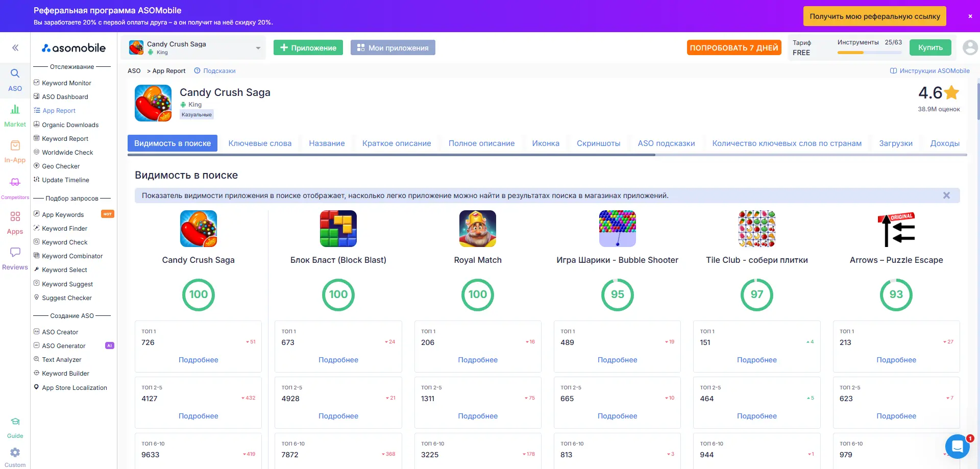Go to the asomobile home logo
Image resolution: width=980 pixels, height=469 pixels.
(x=73, y=48)
